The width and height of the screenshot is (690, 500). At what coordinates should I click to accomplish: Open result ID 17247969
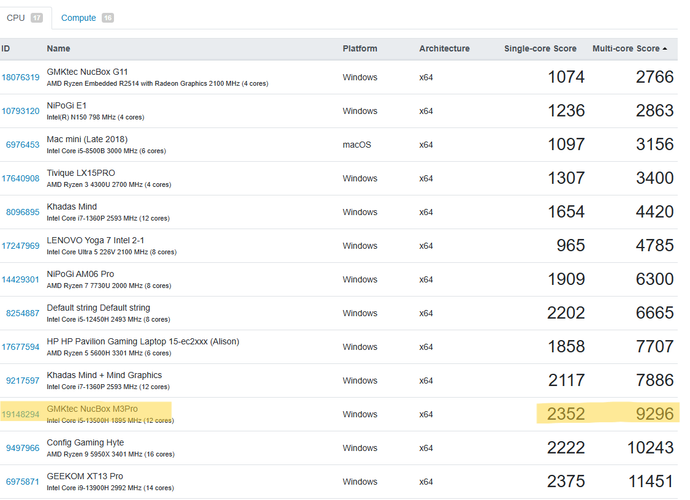click(20, 246)
